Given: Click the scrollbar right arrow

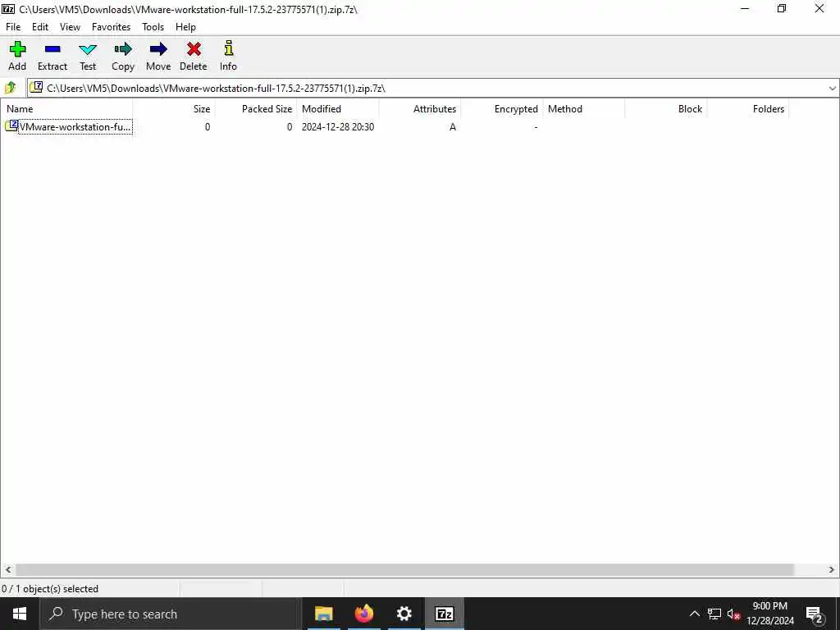Looking at the screenshot, I should click(x=832, y=569).
